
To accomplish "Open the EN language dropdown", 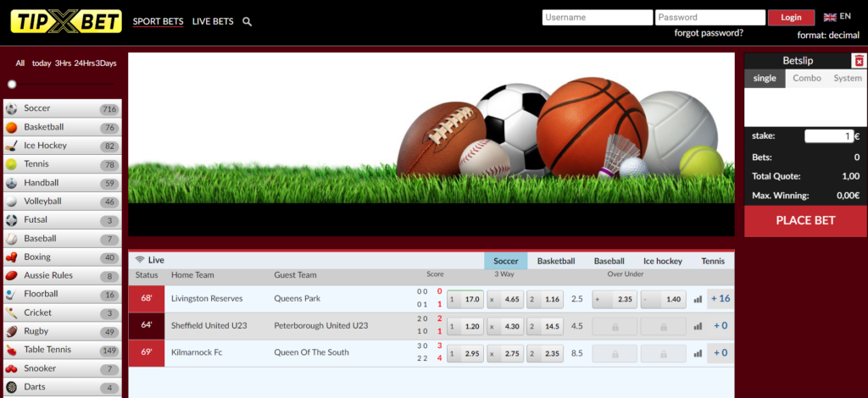I will tap(845, 17).
